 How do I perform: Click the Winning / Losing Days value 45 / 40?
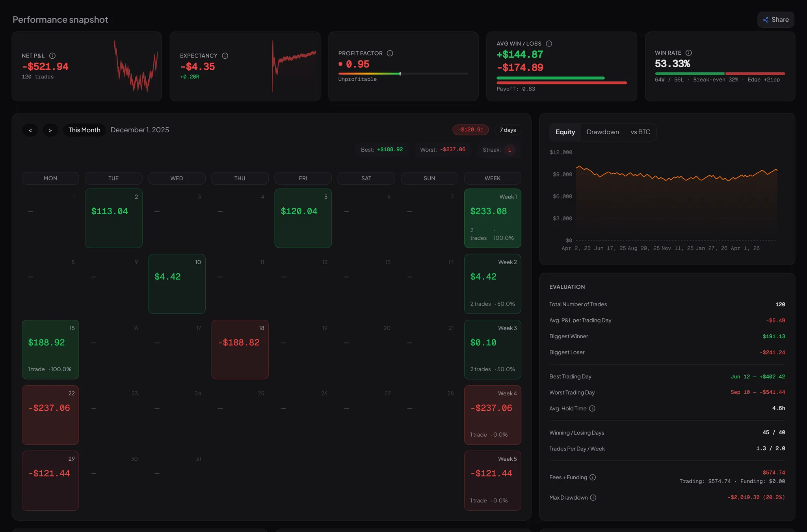click(774, 433)
